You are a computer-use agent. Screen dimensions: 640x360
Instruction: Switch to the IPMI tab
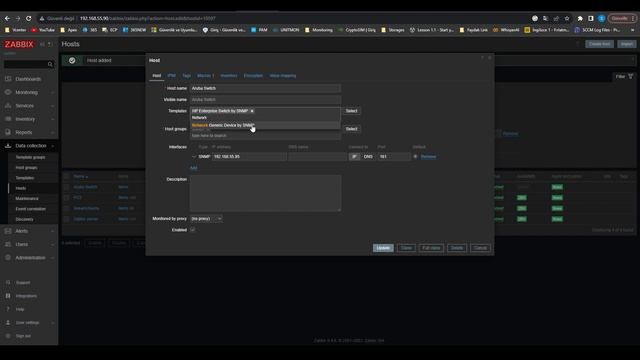[171, 76]
